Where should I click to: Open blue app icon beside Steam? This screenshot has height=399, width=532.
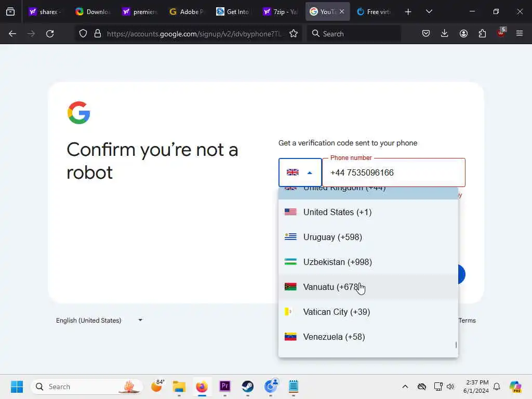(x=271, y=387)
